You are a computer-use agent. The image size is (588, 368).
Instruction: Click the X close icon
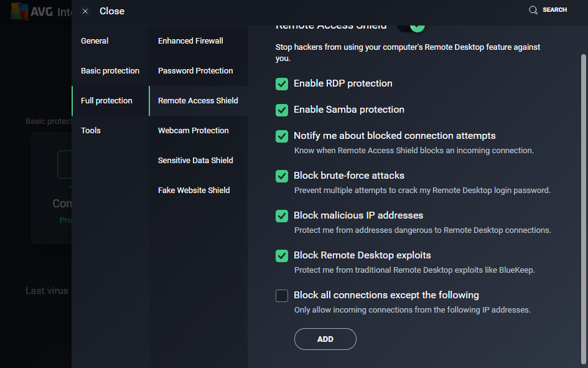point(85,11)
